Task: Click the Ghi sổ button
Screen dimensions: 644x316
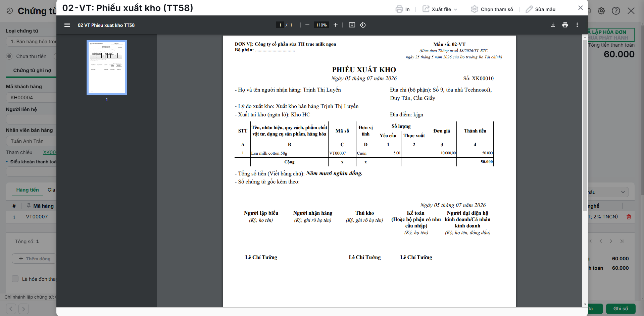Action: click(x=621, y=309)
